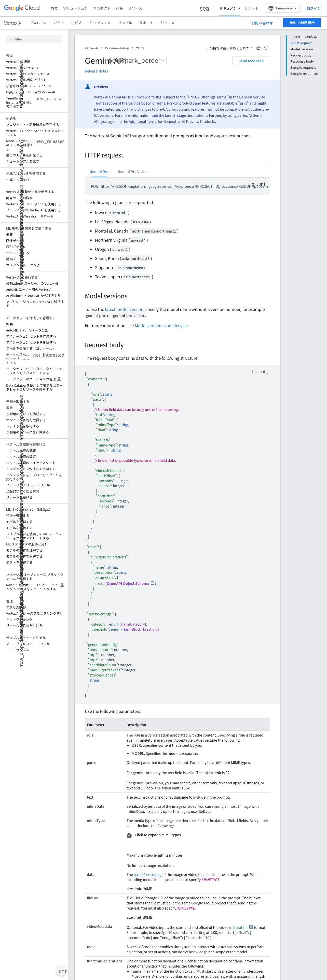This screenshot has width=327, height=980.
Task: Click the Send feedback button
Action: pos(251,61)
